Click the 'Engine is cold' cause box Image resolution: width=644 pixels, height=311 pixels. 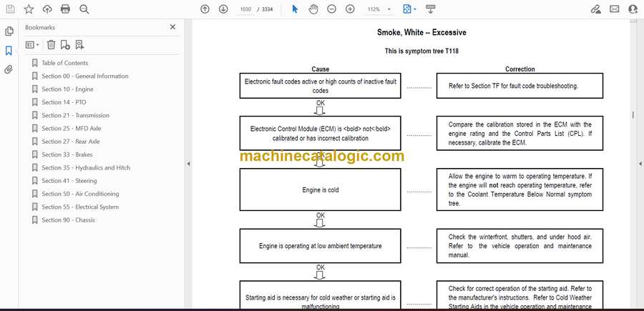click(321, 189)
